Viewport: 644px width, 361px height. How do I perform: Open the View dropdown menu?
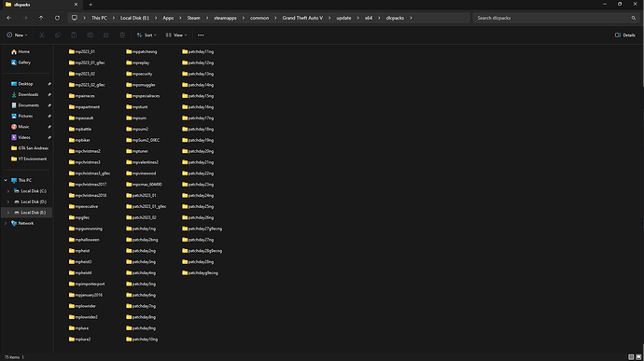176,35
